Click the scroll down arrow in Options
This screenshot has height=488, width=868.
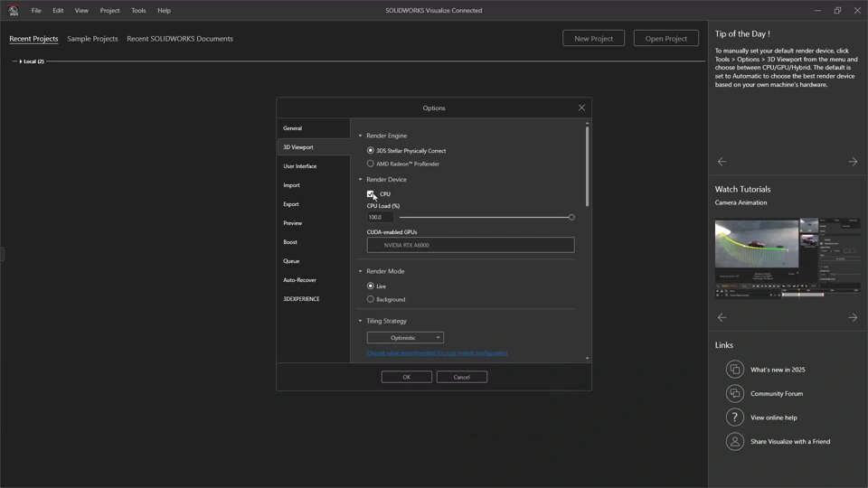pos(587,359)
